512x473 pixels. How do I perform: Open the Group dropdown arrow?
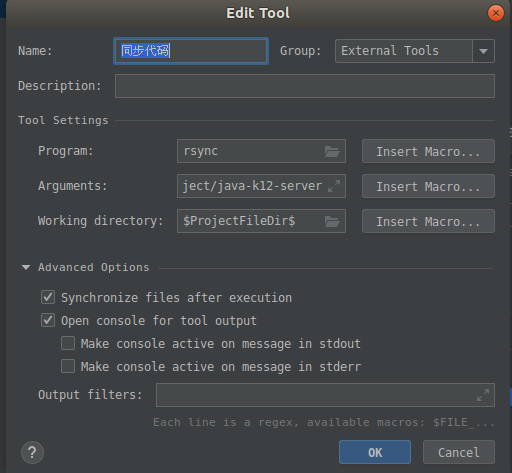(483, 51)
